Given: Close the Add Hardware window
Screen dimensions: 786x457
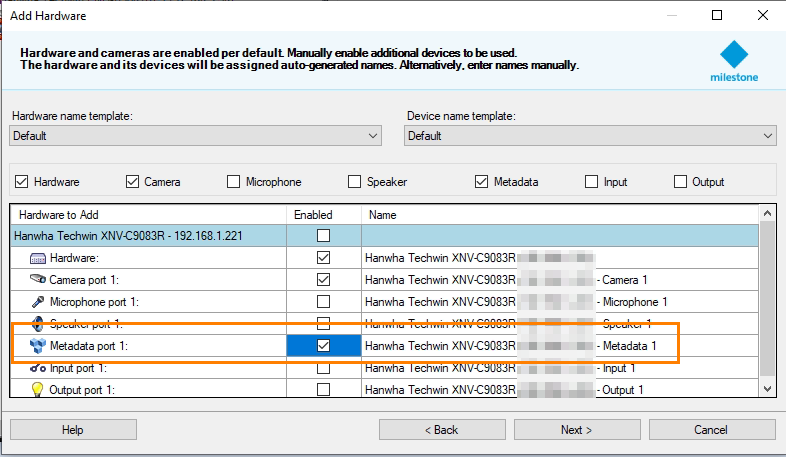Looking at the screenshot, I should (762, 15).
